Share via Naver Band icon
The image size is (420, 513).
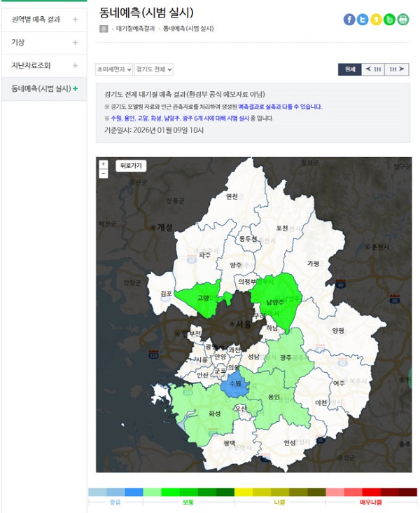click(x=389, y=20)
